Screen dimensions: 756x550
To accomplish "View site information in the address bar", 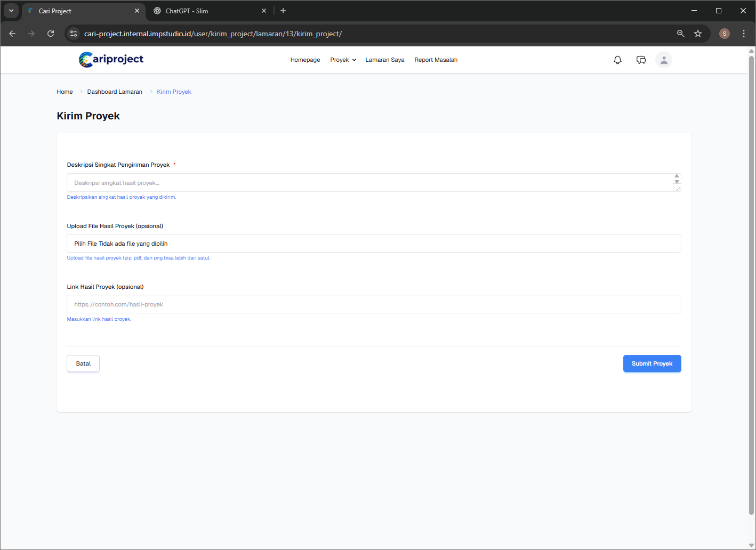I will [74, 34].
